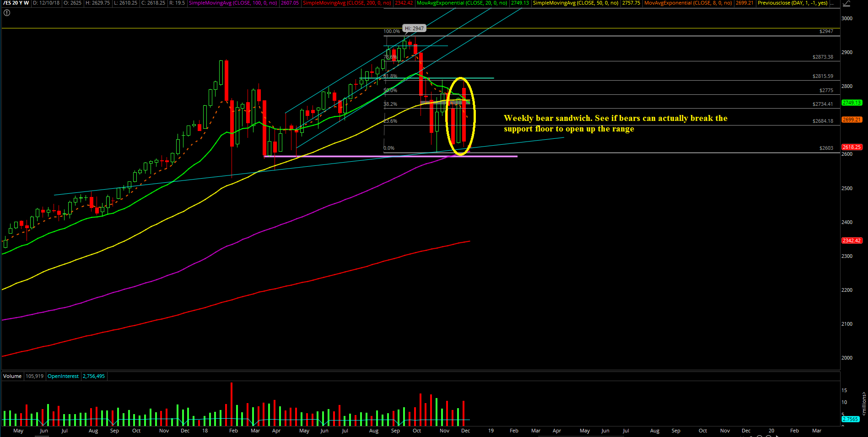Click the red 2342.42 price axis bubble
The width and height of the screenshot is (868, 437).
click(852, 240)
